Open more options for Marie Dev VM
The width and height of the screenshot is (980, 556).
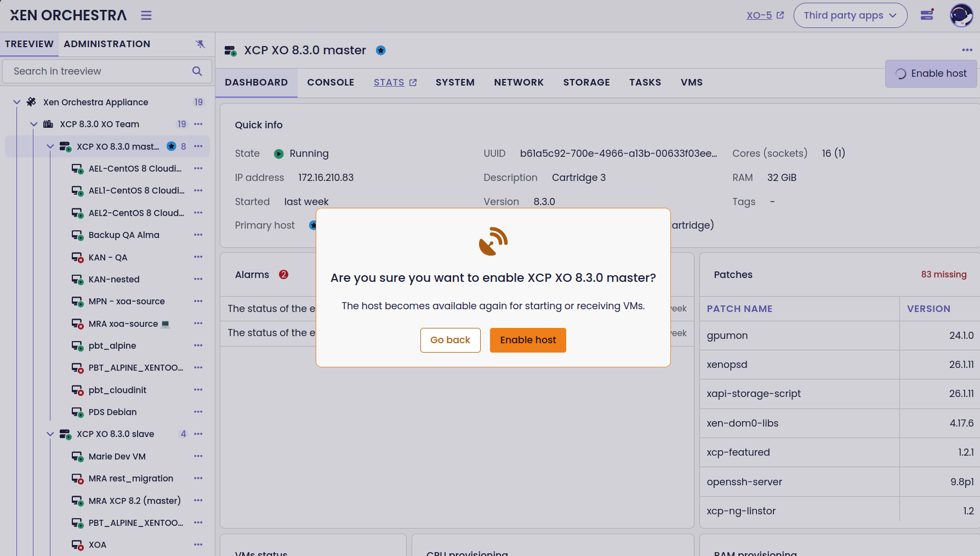point(198,456)
